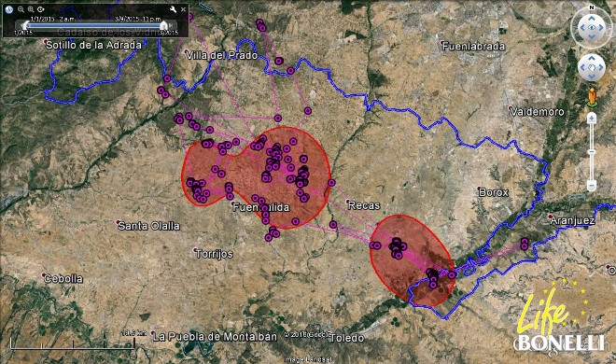Step the time slider forward

coord(171,25)
